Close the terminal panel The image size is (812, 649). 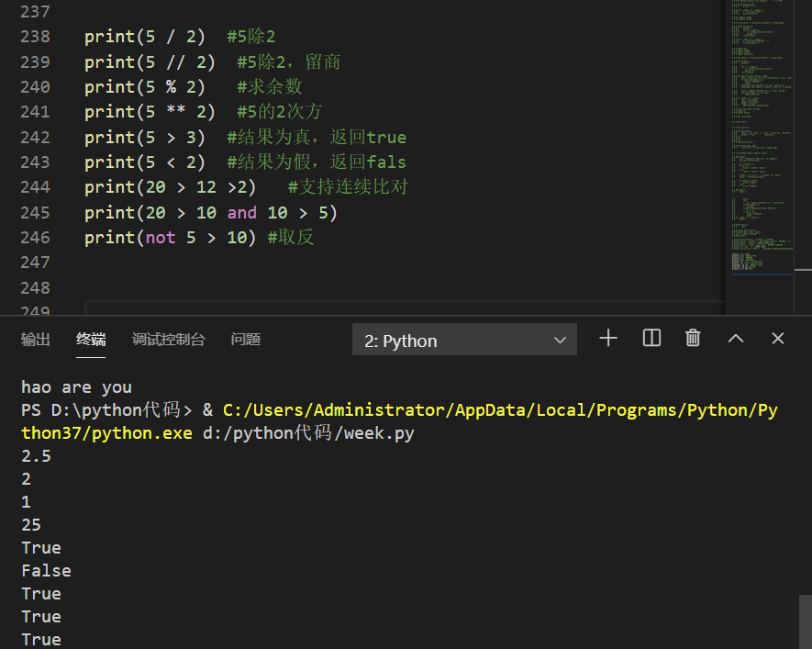click(778, 339)
